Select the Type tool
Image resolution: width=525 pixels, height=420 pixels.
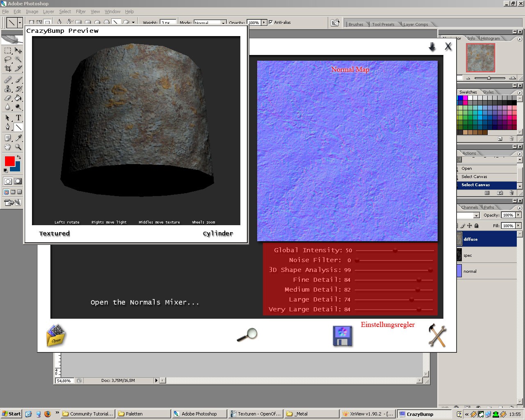point(18,118)
